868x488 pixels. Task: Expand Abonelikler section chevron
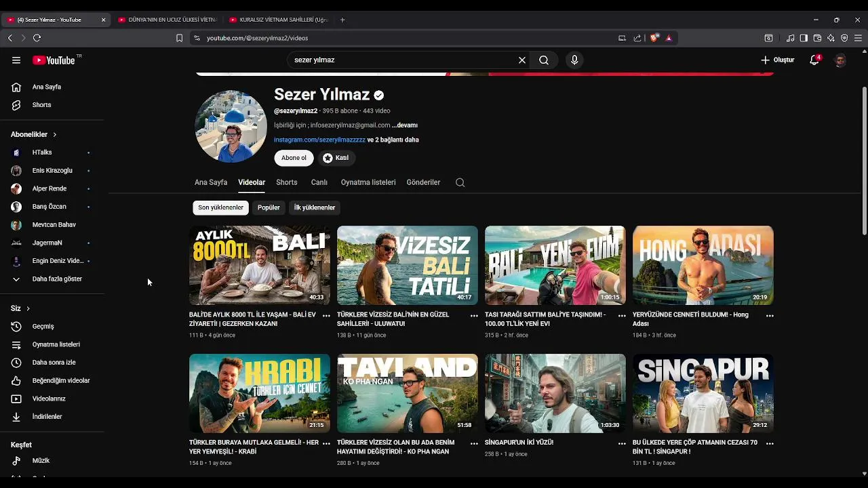[55, 135]
